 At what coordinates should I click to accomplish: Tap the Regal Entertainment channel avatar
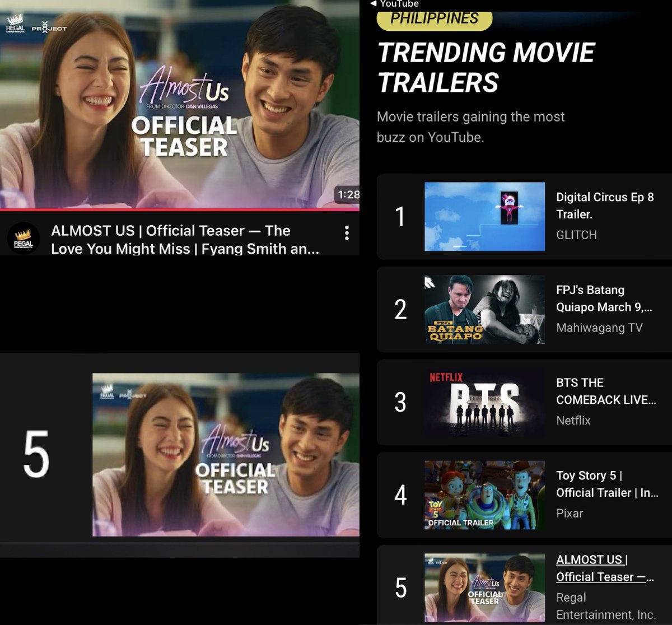point(24,239)
